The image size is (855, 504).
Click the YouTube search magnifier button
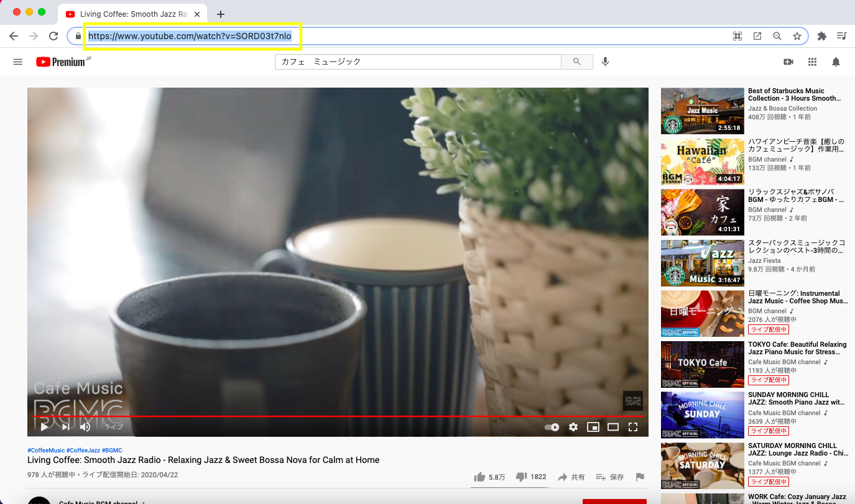click(577, 62)
